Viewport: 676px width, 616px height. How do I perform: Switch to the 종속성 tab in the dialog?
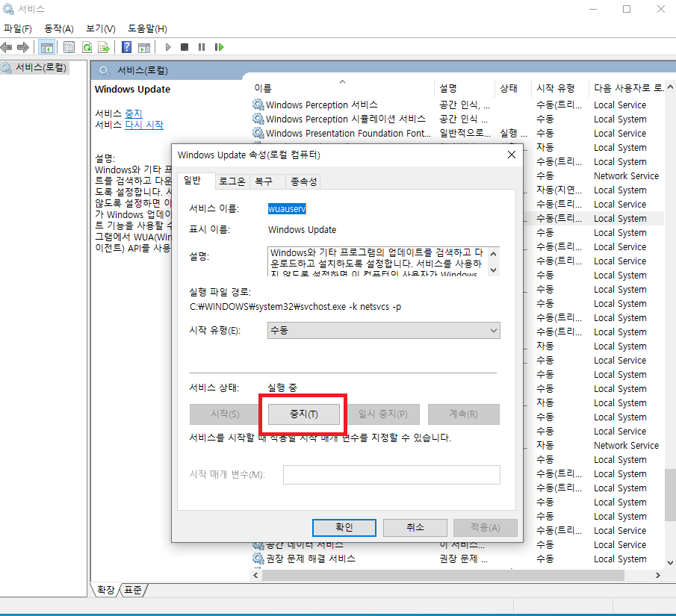(303, 181)
